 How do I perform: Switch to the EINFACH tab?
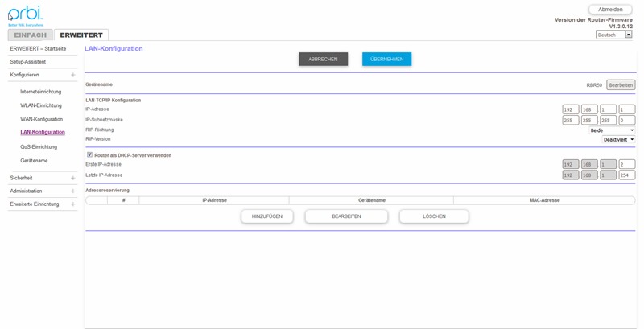pos(30,35)
